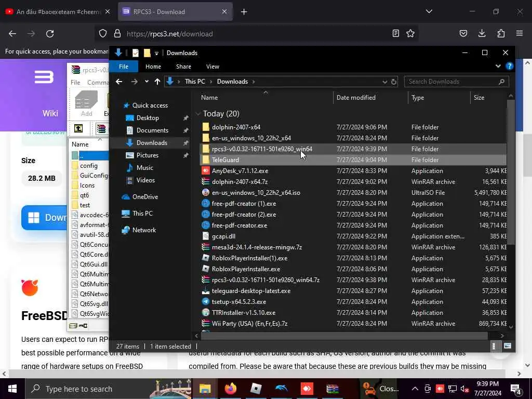Open Dolphin emulator taskbar icon
Viewport: 532px width, 399px height.
point(281,389)
